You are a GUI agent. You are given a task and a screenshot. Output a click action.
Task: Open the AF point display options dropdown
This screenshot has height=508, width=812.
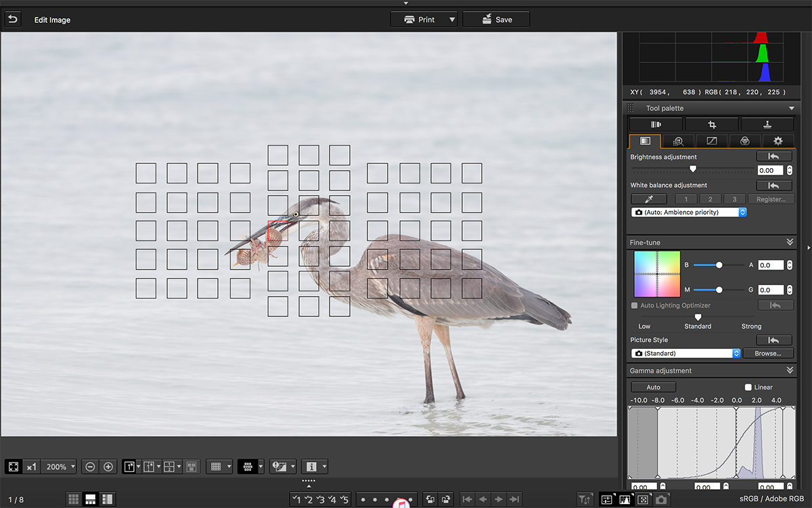[x=261, y=467]
